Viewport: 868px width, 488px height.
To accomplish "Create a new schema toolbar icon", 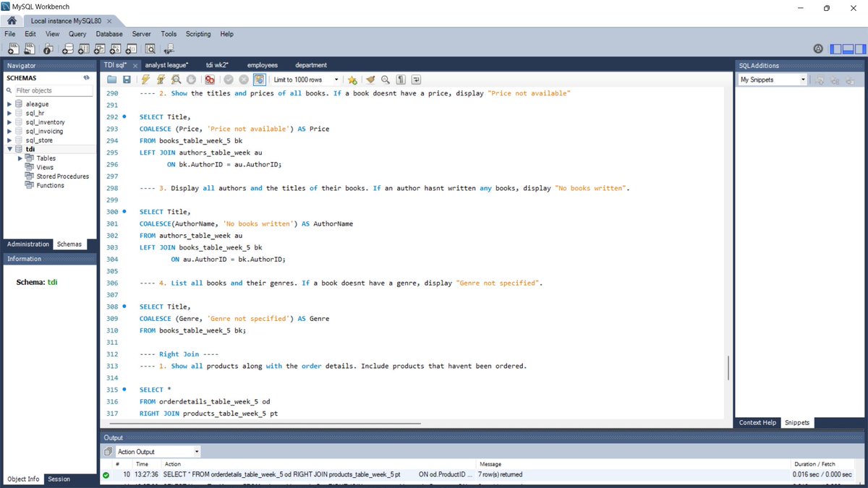I will 67,49.
